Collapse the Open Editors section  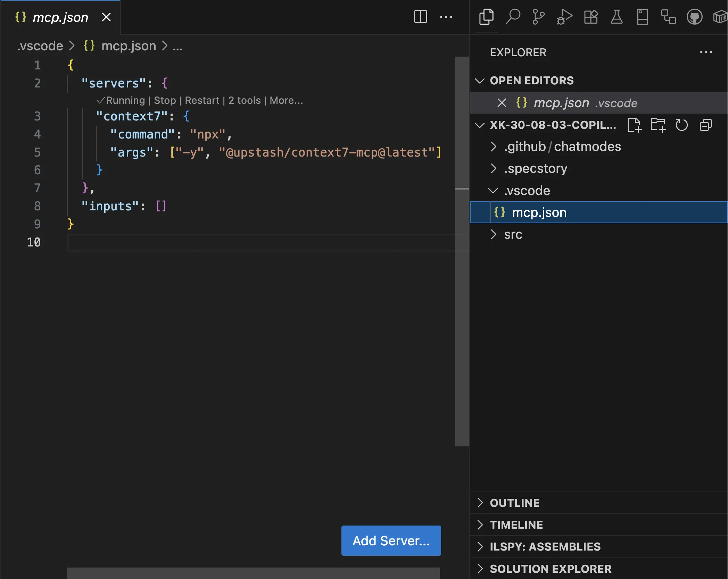(480, 81)
